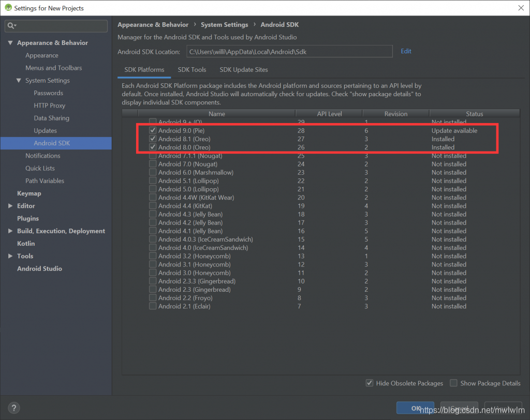Check Android 6.0 (Marshmallow) checkbox
The height and width of the screenshot is (420, 530).
point(153,172)
